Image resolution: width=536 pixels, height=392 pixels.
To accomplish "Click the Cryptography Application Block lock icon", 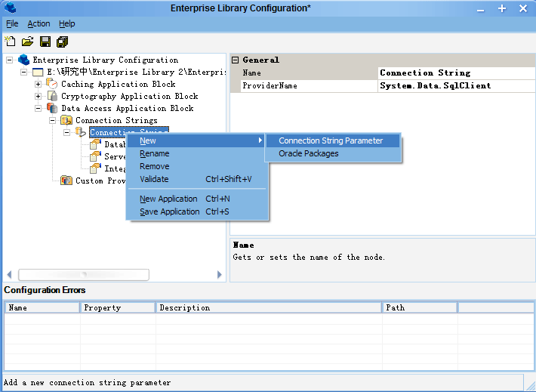I will (x=52, y=96).
